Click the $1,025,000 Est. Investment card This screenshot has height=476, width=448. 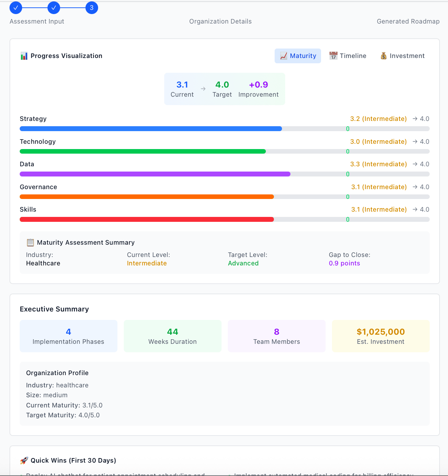tap(381, 336)
